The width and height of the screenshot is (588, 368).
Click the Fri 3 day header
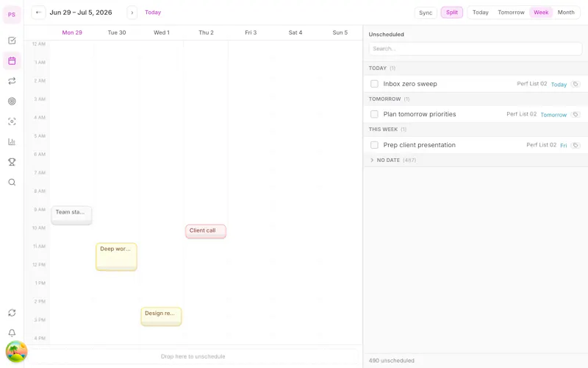click(x=251, y=32)
